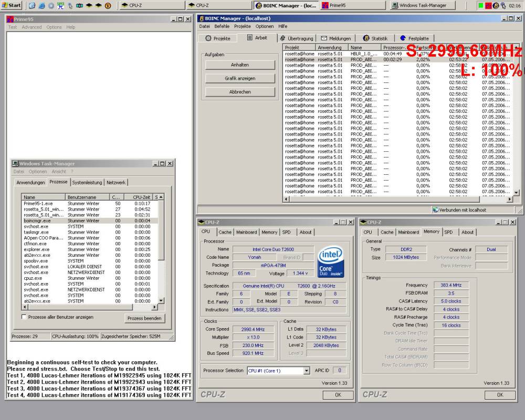Open the Advanced menu in Prime95

coord(31,27)
